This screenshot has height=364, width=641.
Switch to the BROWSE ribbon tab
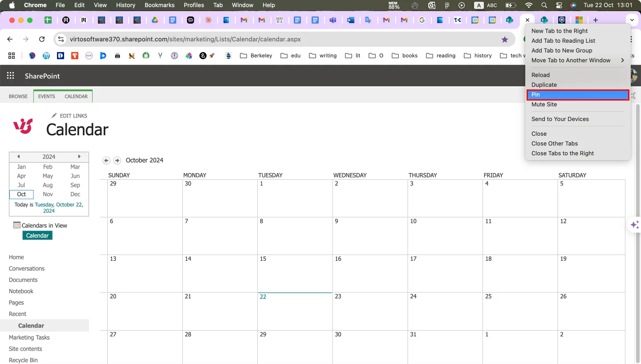coord(18,96)
